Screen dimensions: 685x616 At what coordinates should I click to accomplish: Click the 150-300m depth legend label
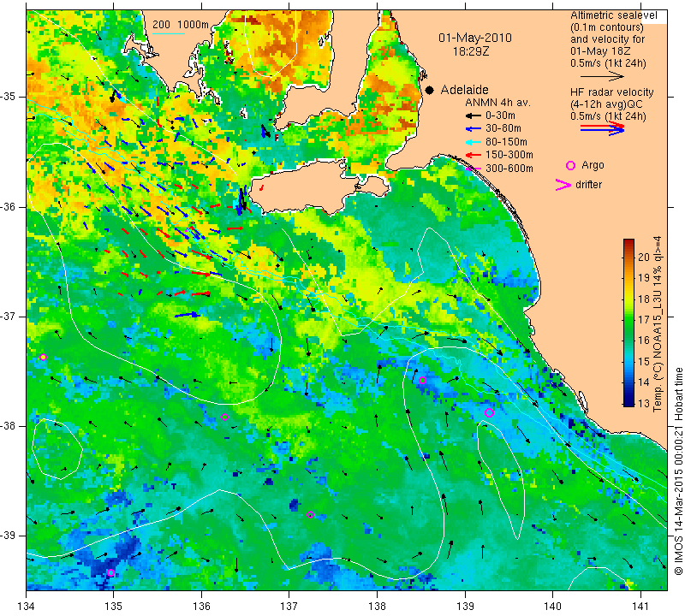(509, 155)
